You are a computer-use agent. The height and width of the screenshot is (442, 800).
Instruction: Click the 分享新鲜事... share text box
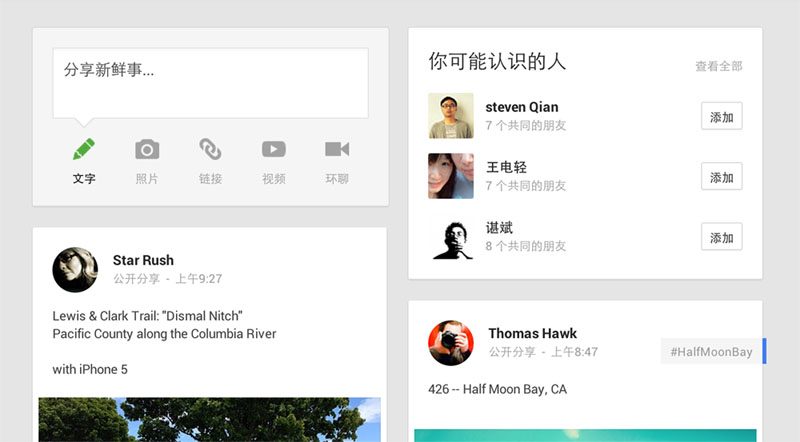(x=211, y=83)
